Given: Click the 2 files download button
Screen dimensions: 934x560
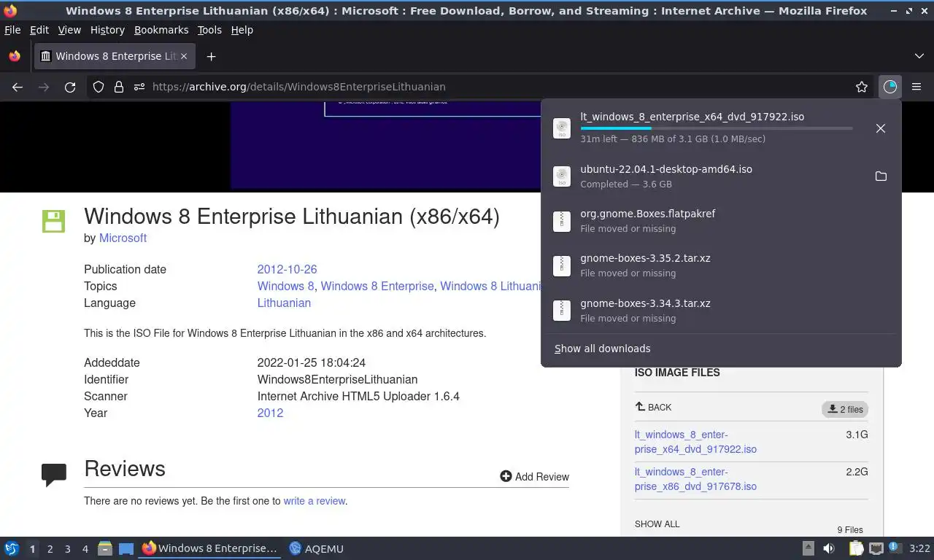Looking at the screenshot, I should pyautogui.click(x=845, y=409).
